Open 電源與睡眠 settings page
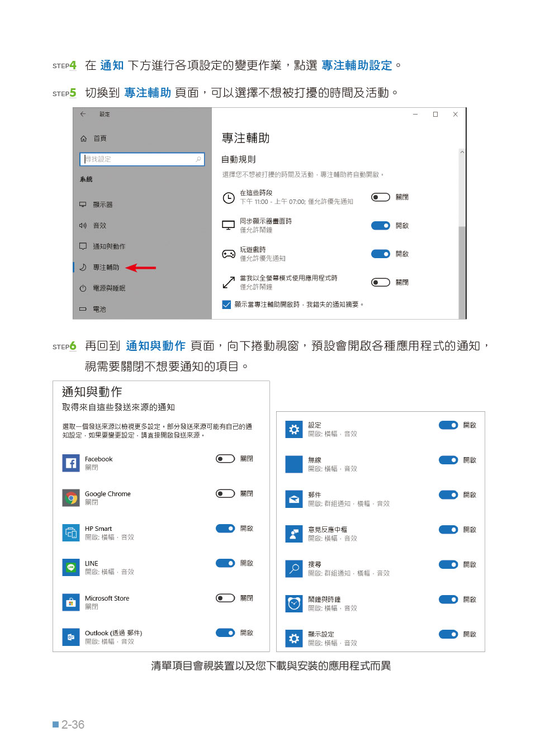 click(109, 288)
